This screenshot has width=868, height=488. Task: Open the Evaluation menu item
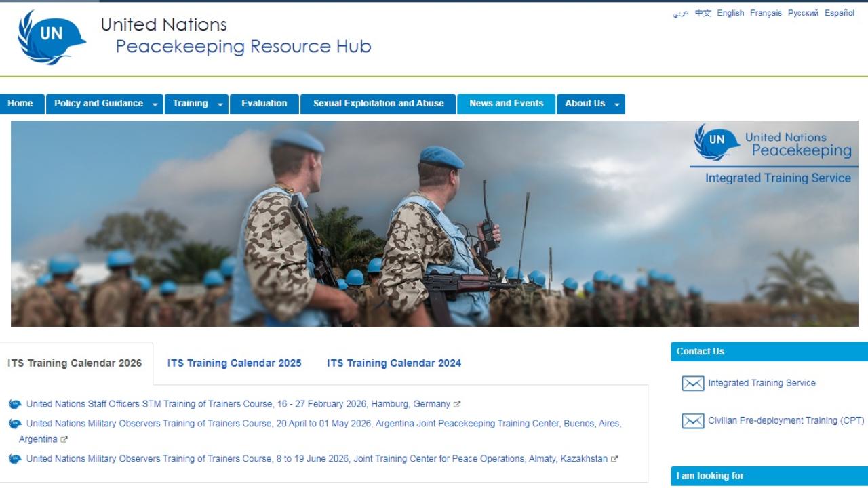(x=264, y=104)
